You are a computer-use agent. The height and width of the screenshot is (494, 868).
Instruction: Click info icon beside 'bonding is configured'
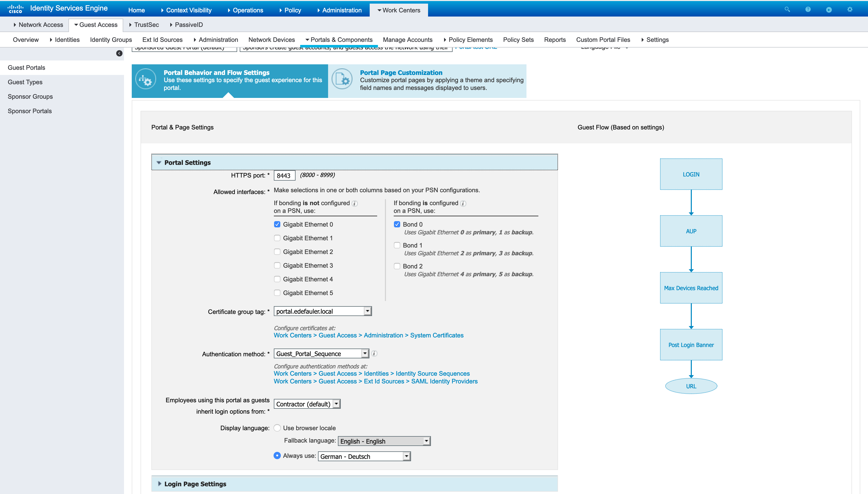pos(463,203)
